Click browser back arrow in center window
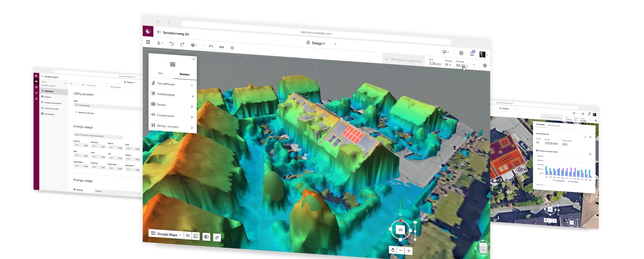 158,22
